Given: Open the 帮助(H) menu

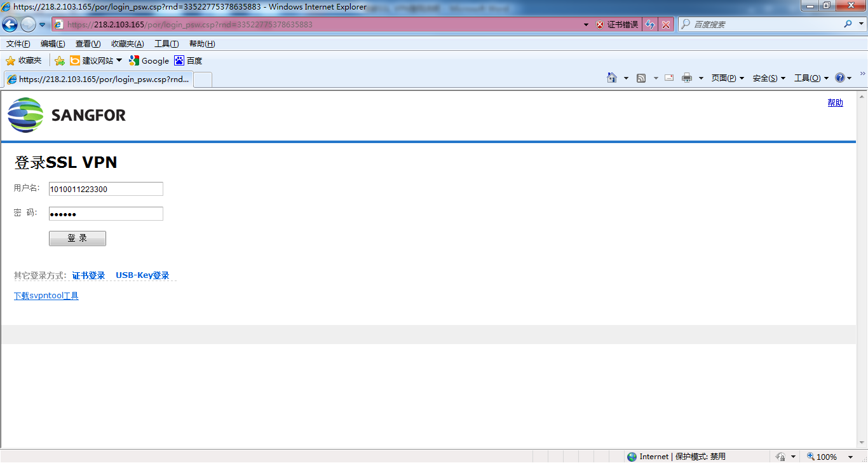Looking at the screenshot, I should pos(202,44).
